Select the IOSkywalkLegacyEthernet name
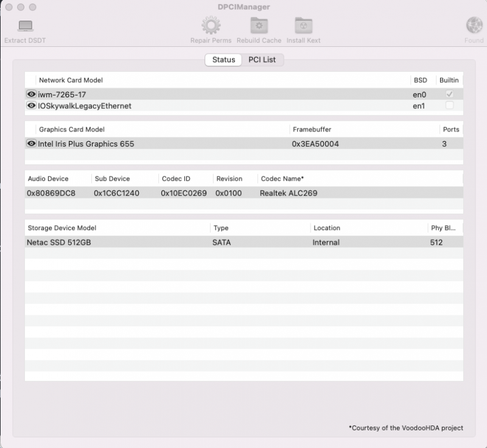The image size is (487, 448). point(85,106)
